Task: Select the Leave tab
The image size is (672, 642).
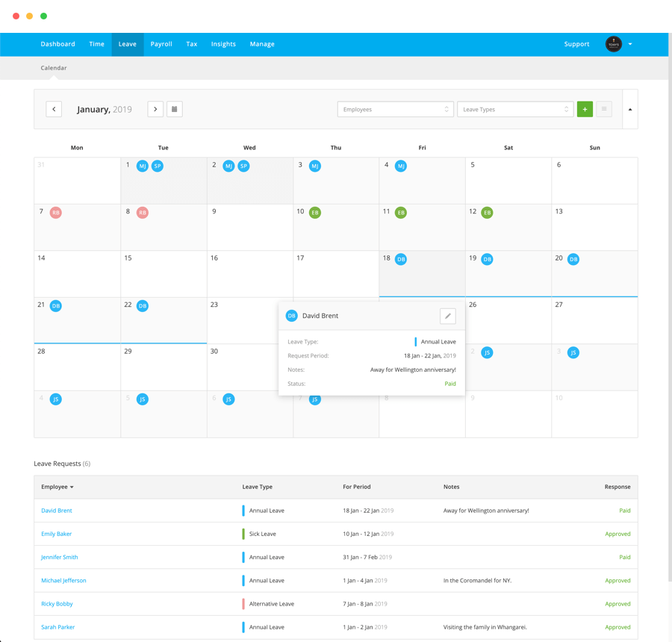Action: click(x=127, y=44)
